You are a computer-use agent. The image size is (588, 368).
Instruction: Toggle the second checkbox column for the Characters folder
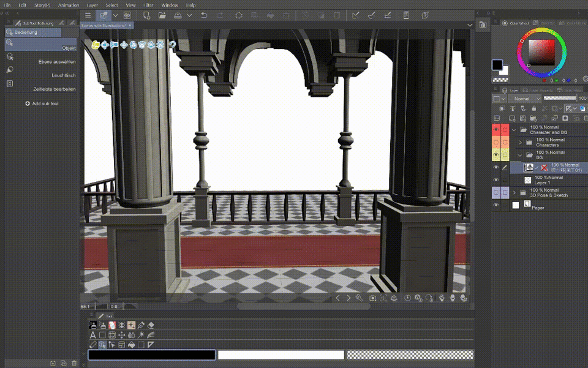pyautogui.click(x=505, y=143)
